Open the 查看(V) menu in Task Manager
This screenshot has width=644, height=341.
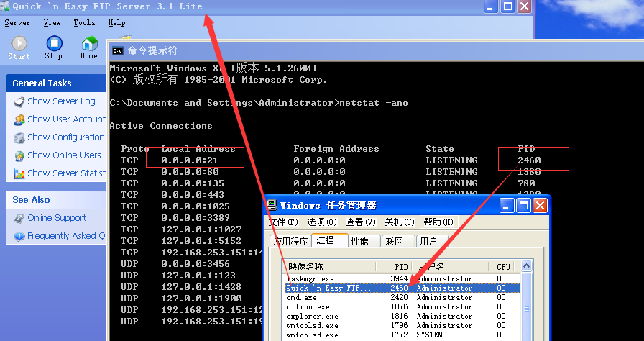click(x=359, y=222)
